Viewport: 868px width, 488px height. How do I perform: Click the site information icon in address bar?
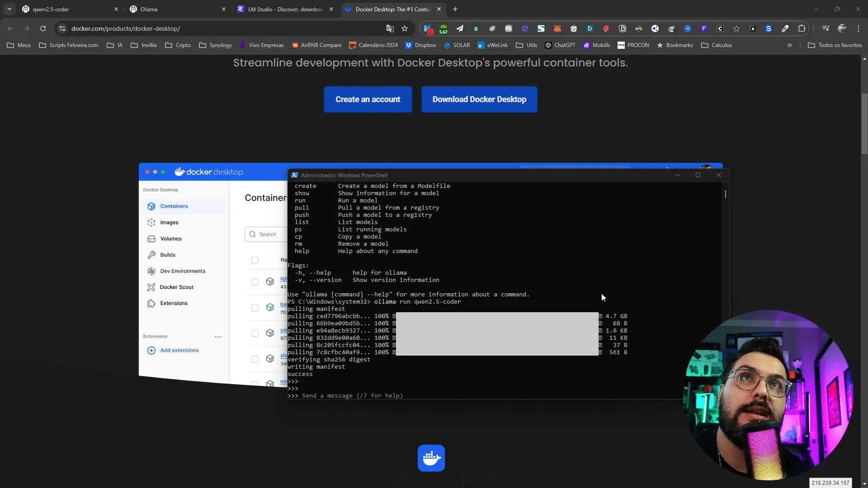tap(62, 28)
